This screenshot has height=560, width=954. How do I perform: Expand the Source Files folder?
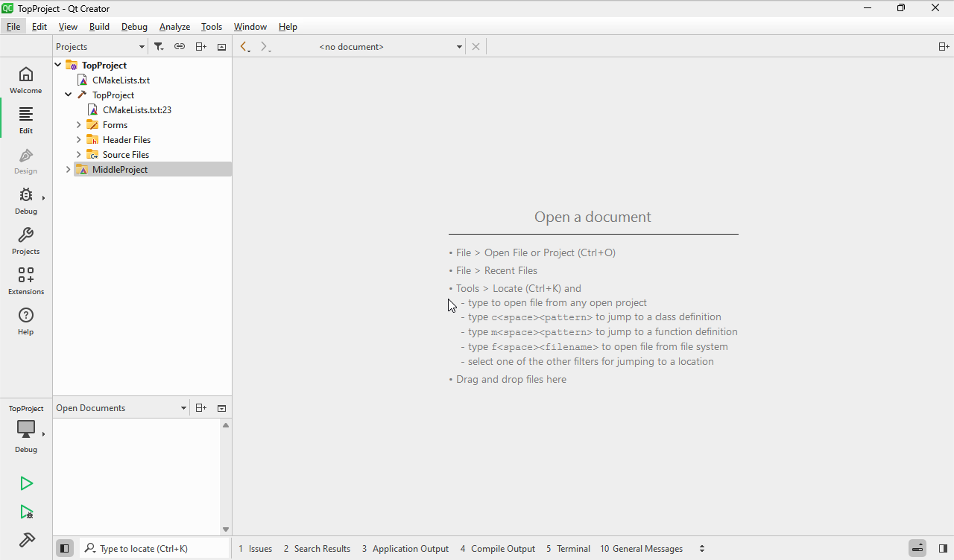tap(79, 155)
